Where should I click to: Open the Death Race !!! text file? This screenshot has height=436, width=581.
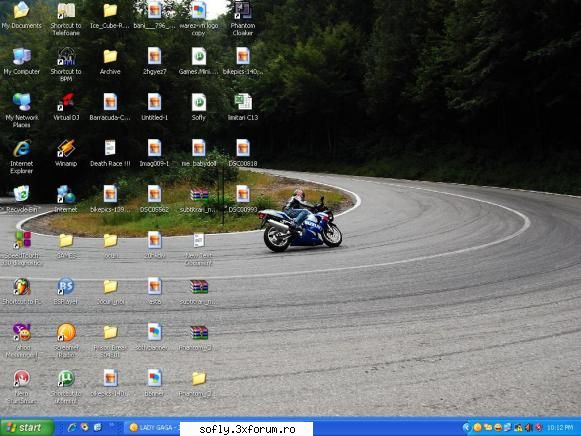(x=110, y=153)
